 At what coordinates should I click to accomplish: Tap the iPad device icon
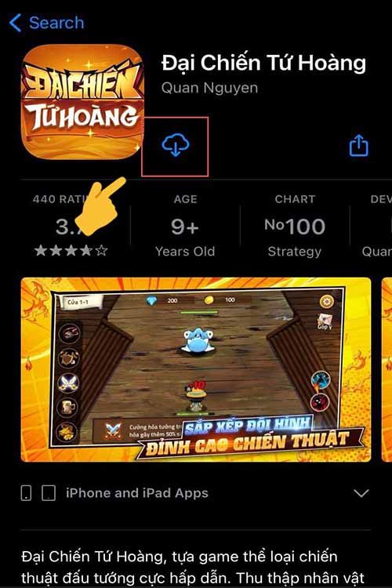tap(49, 493)
